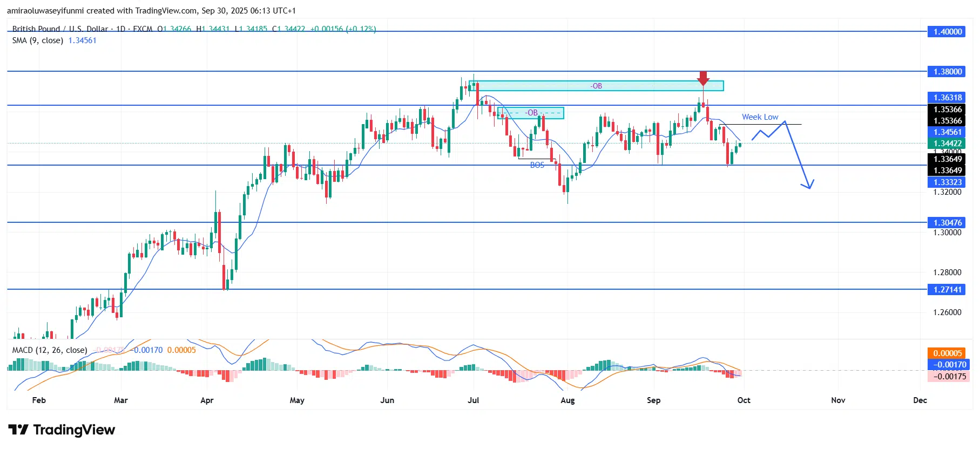
Task: Click the 1.34561 SMA price label
Action: 948,132
